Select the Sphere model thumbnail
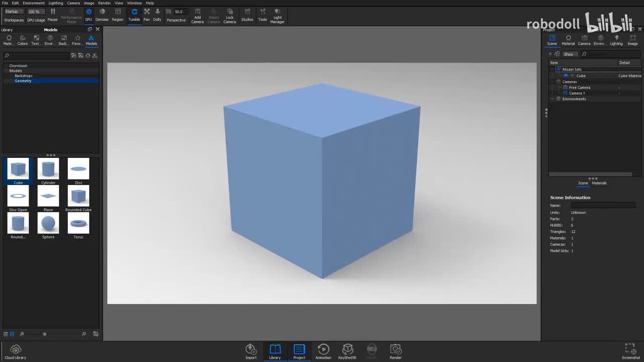The image size is (644, 362). [x=48, y=226]
